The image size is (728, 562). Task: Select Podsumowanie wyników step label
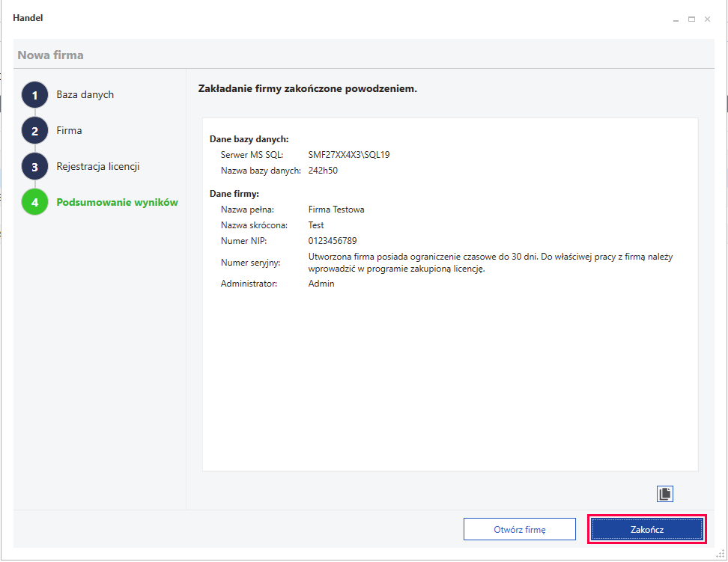tap(117, 202)
